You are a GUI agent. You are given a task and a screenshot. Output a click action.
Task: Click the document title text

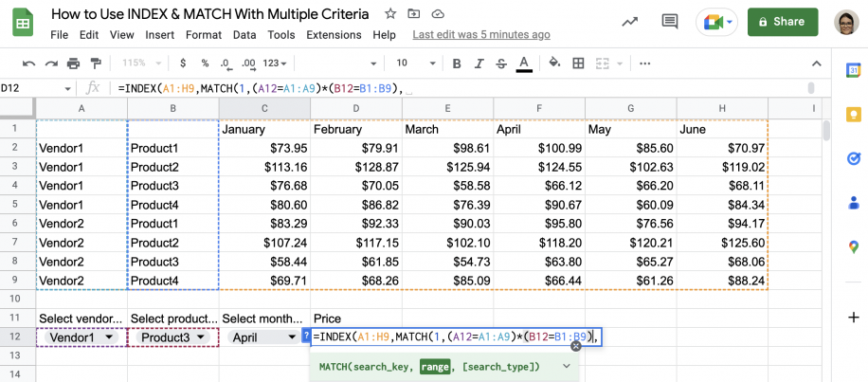pyautogui.click(x=209, y=14)
